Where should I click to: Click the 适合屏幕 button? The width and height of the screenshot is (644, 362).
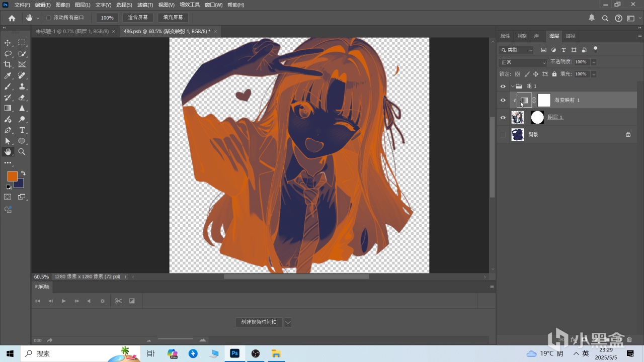pyautogui.click(x=138, y=18)
